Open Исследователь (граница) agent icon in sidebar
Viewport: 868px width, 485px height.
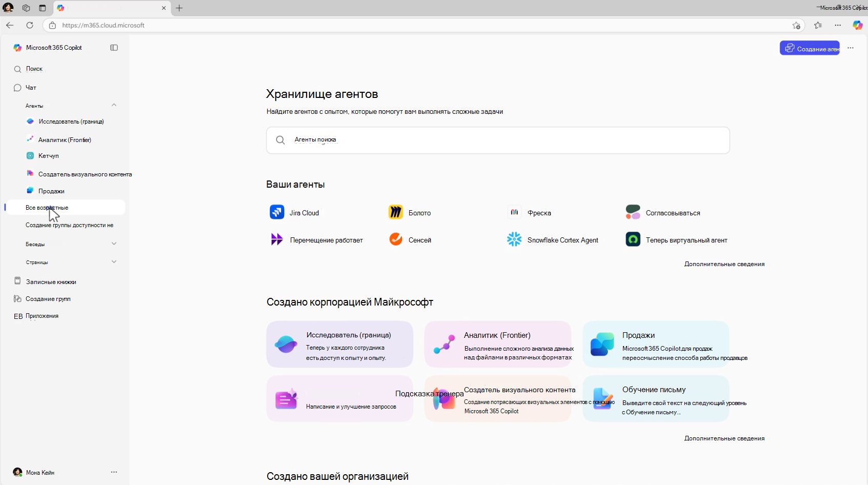[x=30, y=122]
